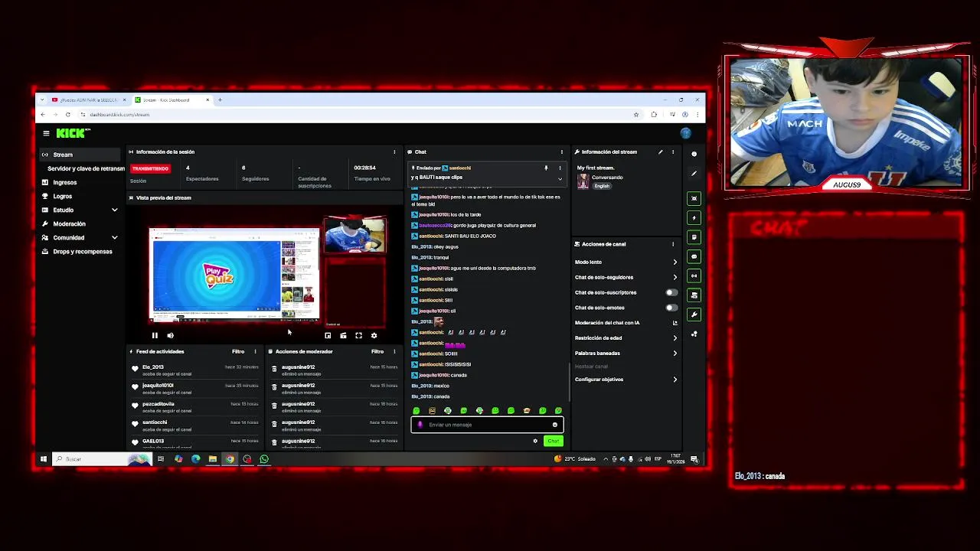Toggle the chat bubble widget in right rail
The image size is (980, 551).
[x=694, y=256]
